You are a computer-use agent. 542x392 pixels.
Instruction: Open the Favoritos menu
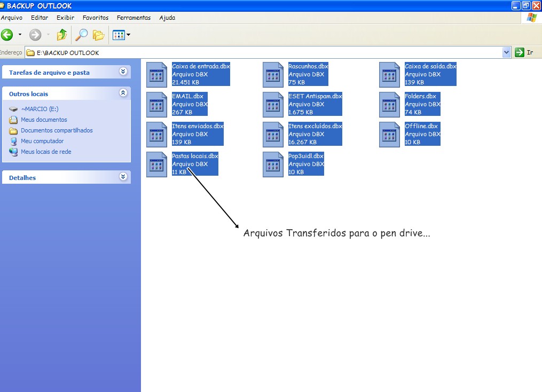(x=96, y=18)
